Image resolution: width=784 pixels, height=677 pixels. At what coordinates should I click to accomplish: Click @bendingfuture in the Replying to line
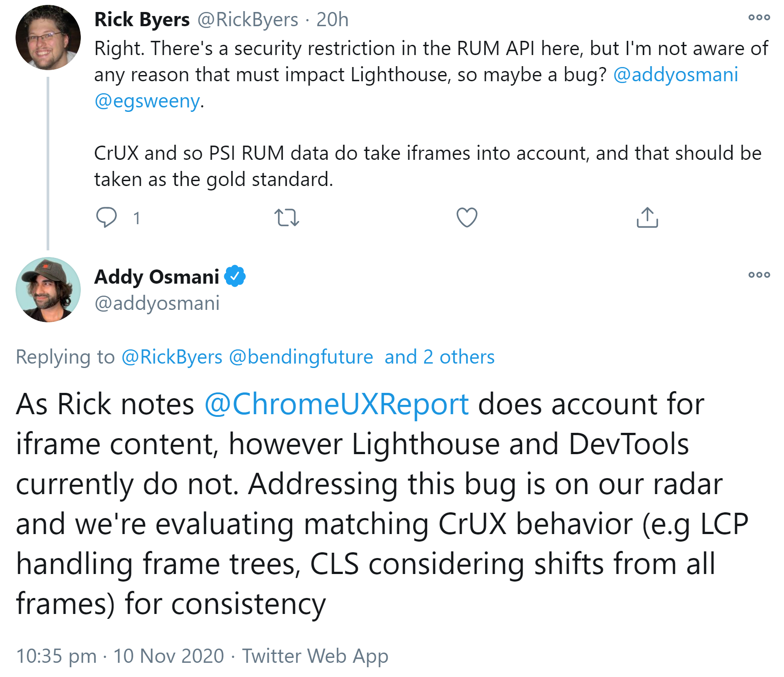(301, 357)
